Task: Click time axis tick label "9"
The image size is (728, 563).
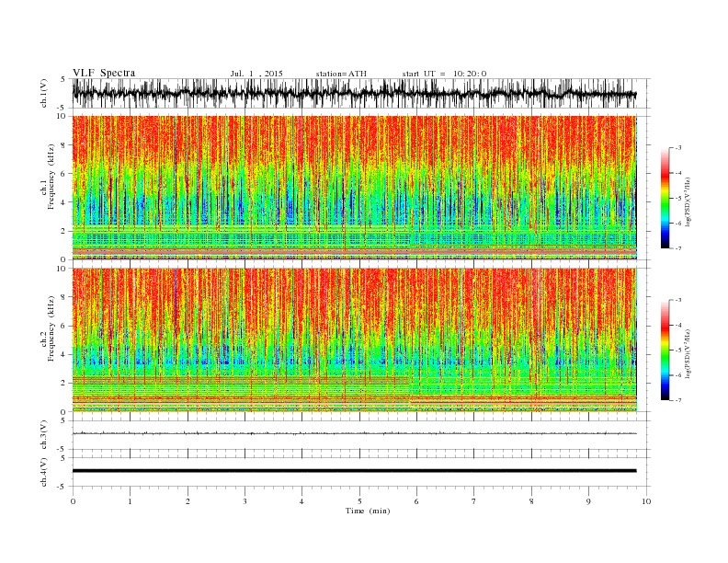Action: [x=588, y=501]
